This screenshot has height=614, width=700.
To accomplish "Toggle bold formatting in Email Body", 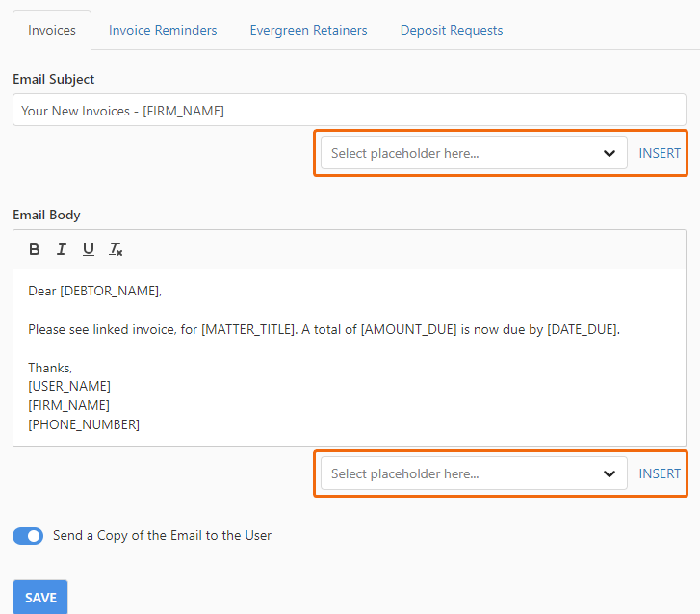I will 35,249.
